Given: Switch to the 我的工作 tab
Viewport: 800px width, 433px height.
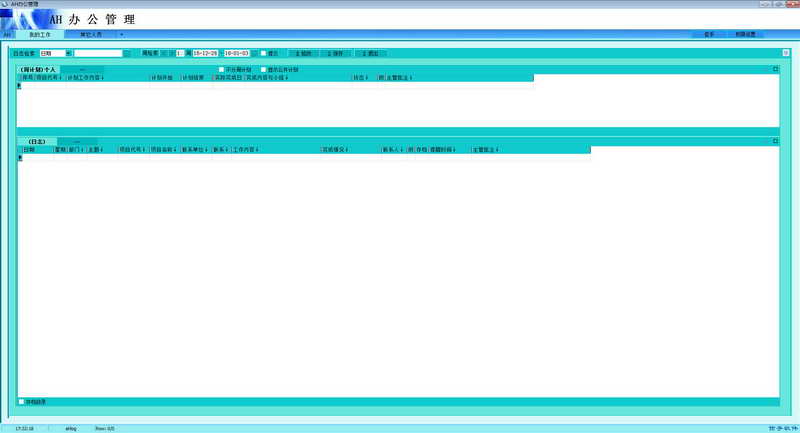Looking at the screenshot, I should [x=40, y=34].
